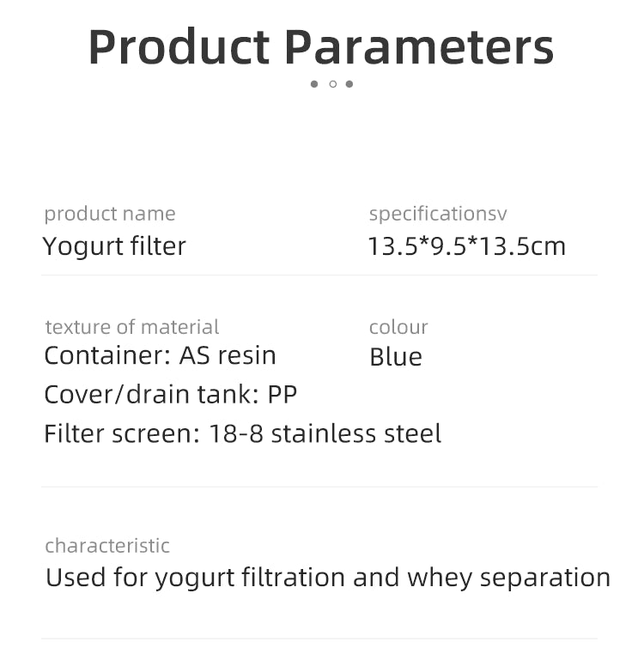Click the yogurt filtration and whey separation text
Screen dimensions: 644x672
pos(328,578)
